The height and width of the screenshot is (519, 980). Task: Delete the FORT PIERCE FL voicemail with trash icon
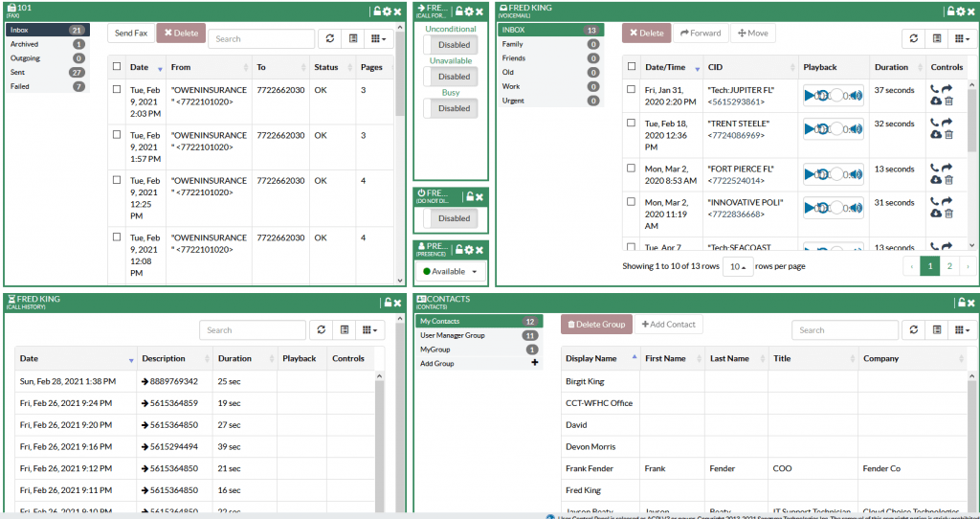(948, 180)
